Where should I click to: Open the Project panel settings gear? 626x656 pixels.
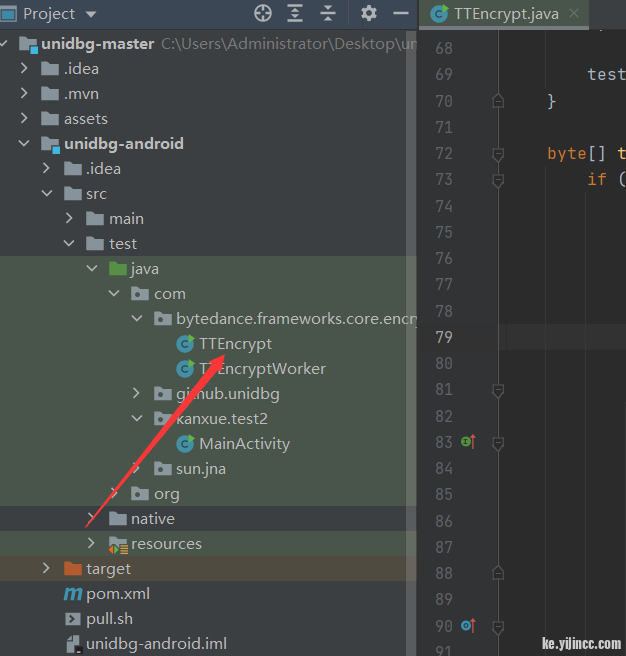click(x=369, y=13)
